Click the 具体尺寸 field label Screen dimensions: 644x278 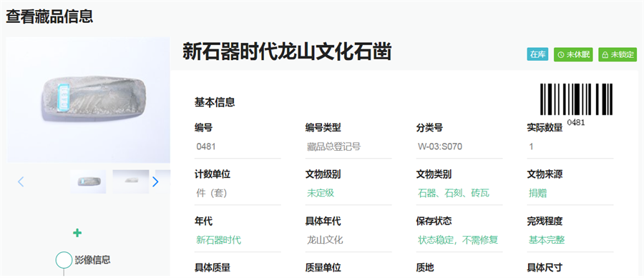click(x=545, y=268)
